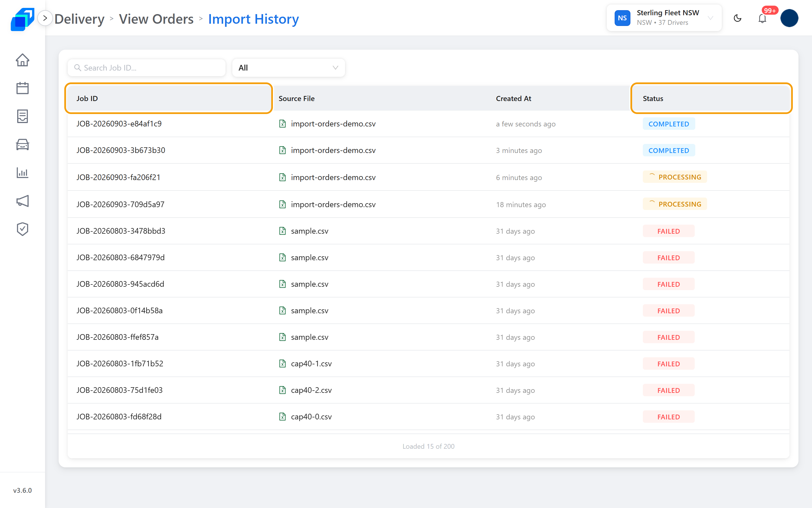Focus the Search Job ID field
Viewport: 812px width, 508px height.
(x=147, y=68)
